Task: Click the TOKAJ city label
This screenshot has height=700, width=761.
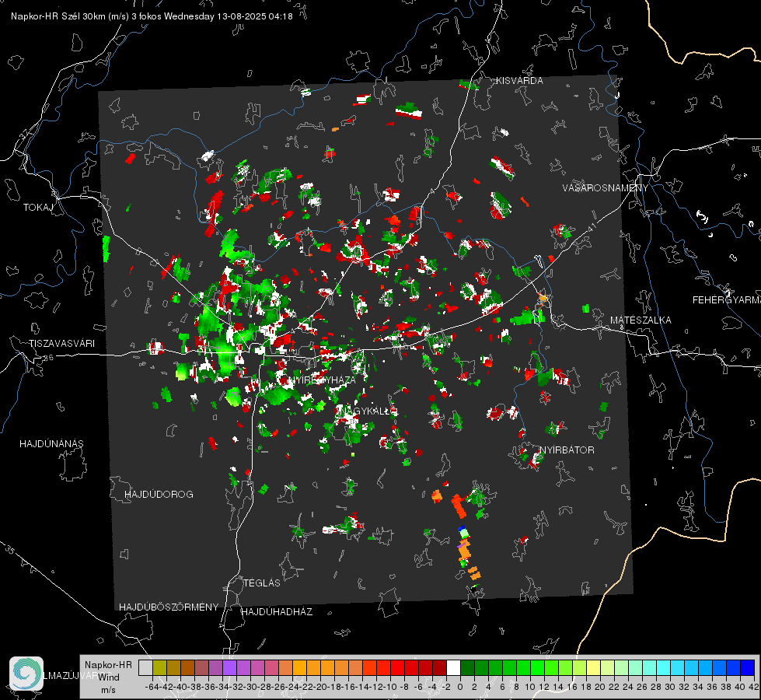Action: tap(38, 208)
